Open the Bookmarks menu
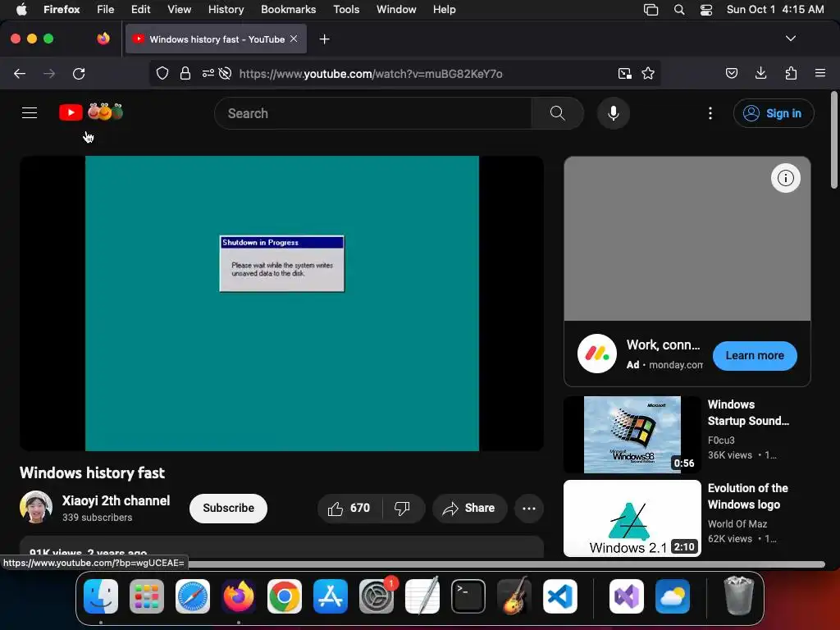Viewport: 840px width, 630px height. [288, 10]
